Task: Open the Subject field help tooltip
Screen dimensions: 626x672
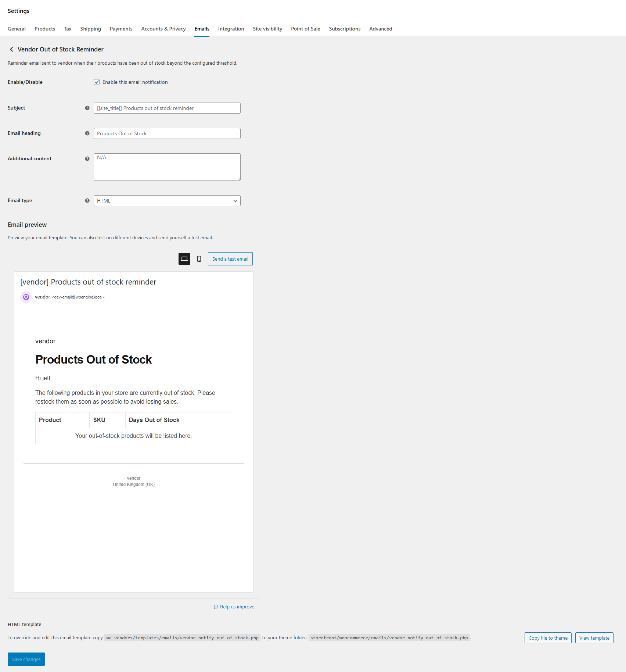Action: pos(87,108)
